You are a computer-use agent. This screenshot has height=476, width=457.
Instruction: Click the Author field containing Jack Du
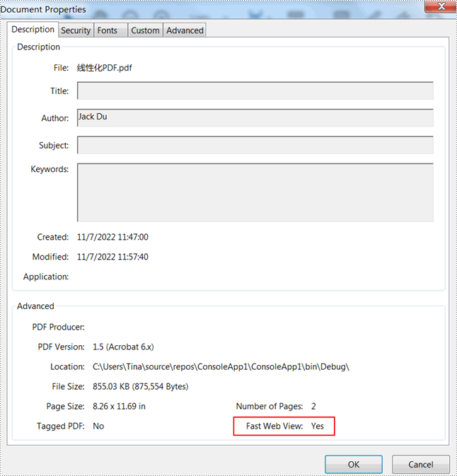[255, 118]
